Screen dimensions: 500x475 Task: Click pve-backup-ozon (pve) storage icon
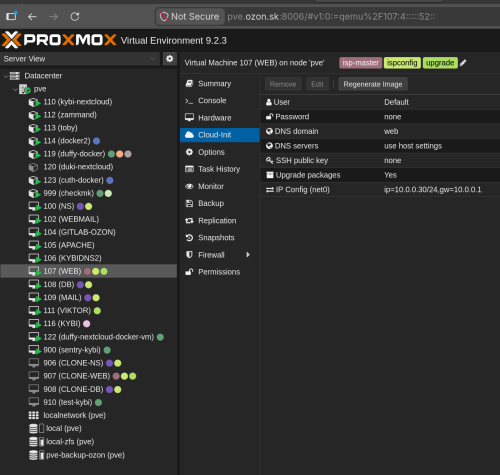click(36, 455)
